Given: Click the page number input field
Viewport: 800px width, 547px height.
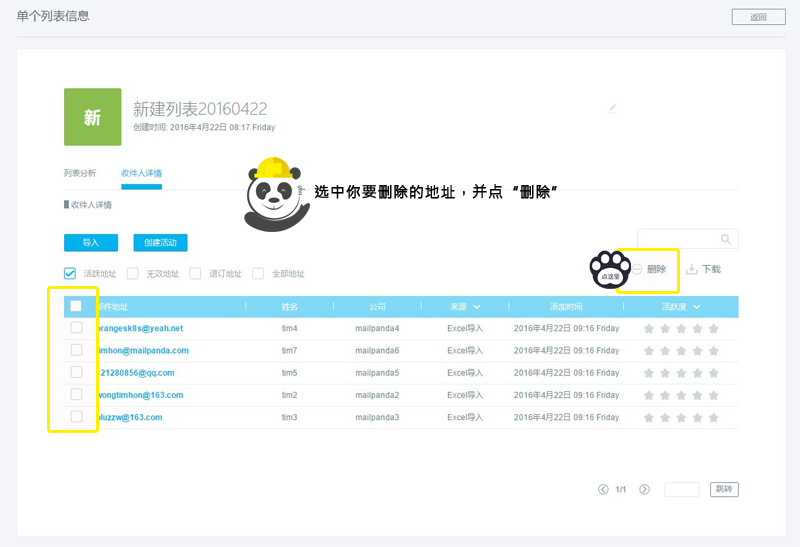Looking at the screenshot, I should point(681,489).
